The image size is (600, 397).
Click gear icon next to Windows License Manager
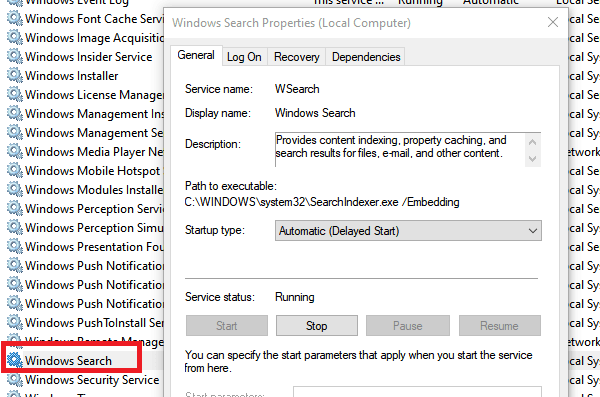tap(15, 95)
